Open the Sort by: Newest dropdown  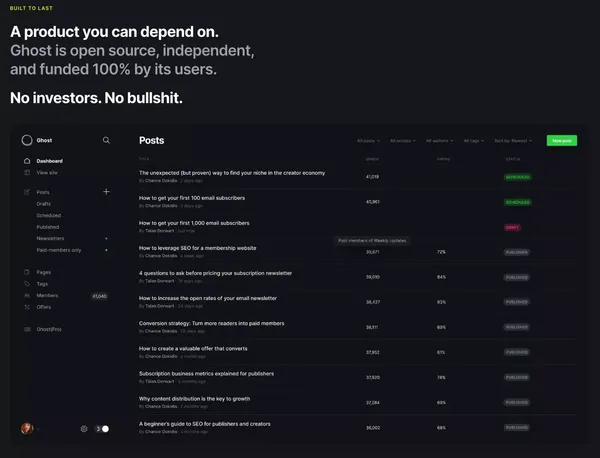pyautogui.click(x=513, y=141)
